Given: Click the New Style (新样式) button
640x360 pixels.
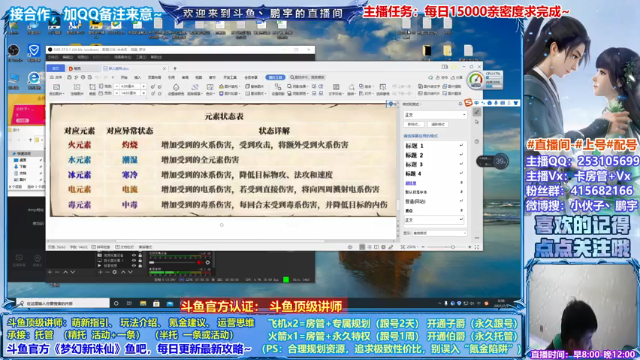Looking at the screenshot, I should pyautogui.click(x=413, y=124).
